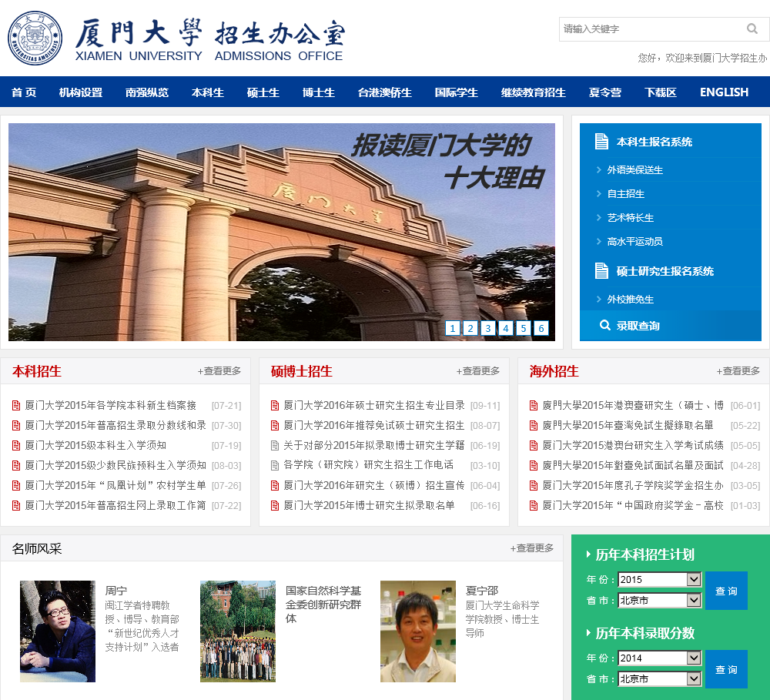Open 录取查询 link
This screenshot has width=770, height=700.
(638, 325)
